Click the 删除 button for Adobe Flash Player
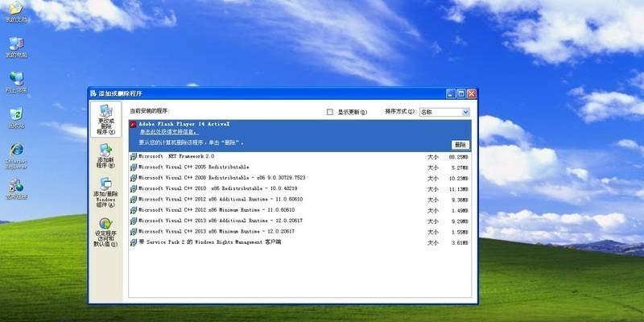Screen dimensions: 644x322 coord(460,145)
